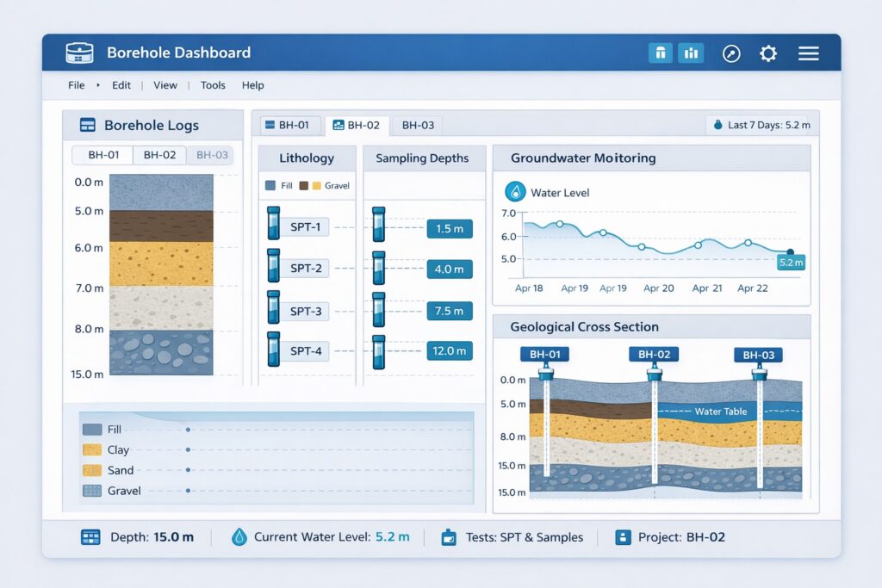
Task: Click the column view icon in header
Action: 661,53
